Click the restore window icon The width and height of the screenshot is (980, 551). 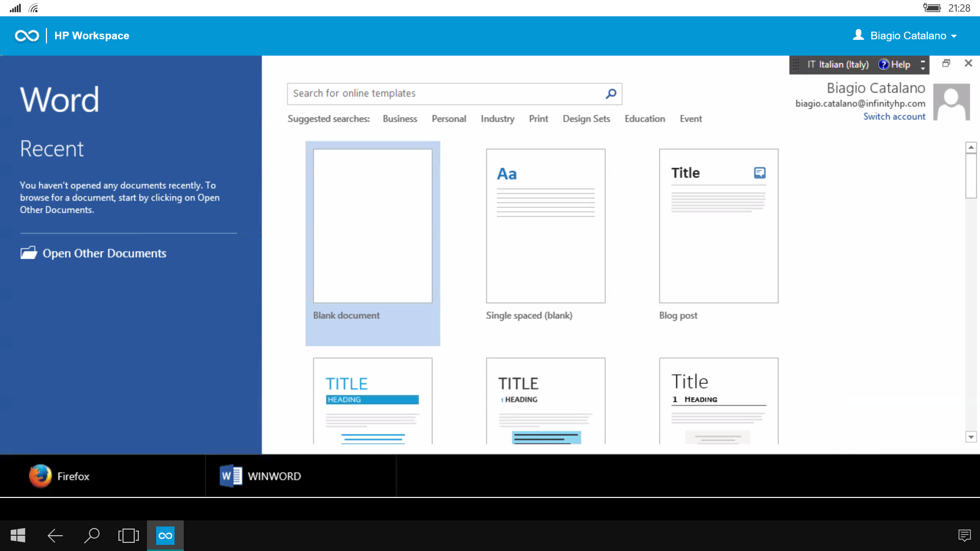[946, 63]
